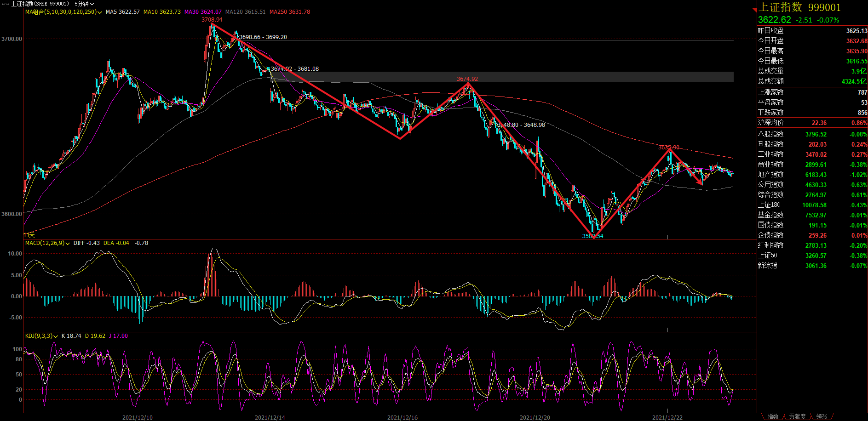The height and width of the screenshot is (421, 868).
Task: Switch to the 指数 tab
Action: [x=773, y=416]
